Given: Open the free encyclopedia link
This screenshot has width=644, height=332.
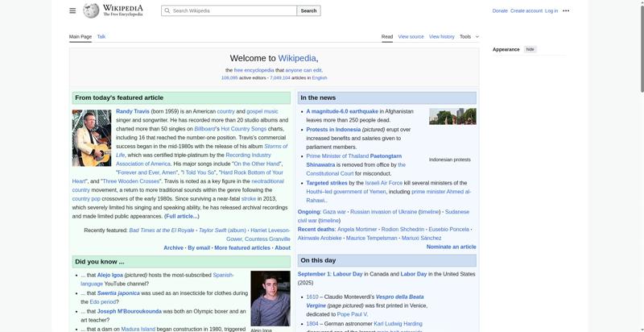Looking at the screenshot, I should coord(254,70).
